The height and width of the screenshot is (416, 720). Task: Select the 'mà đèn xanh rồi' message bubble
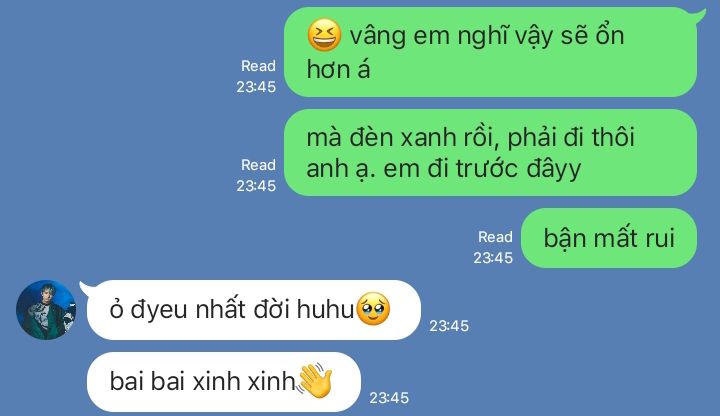click(490, 152)
